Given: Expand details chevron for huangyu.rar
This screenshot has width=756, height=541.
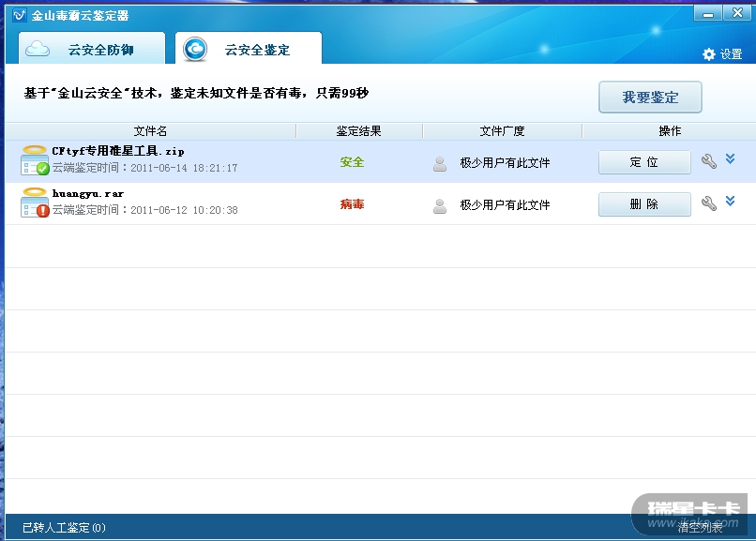Looking at the screenshot, I should [730, 201].
